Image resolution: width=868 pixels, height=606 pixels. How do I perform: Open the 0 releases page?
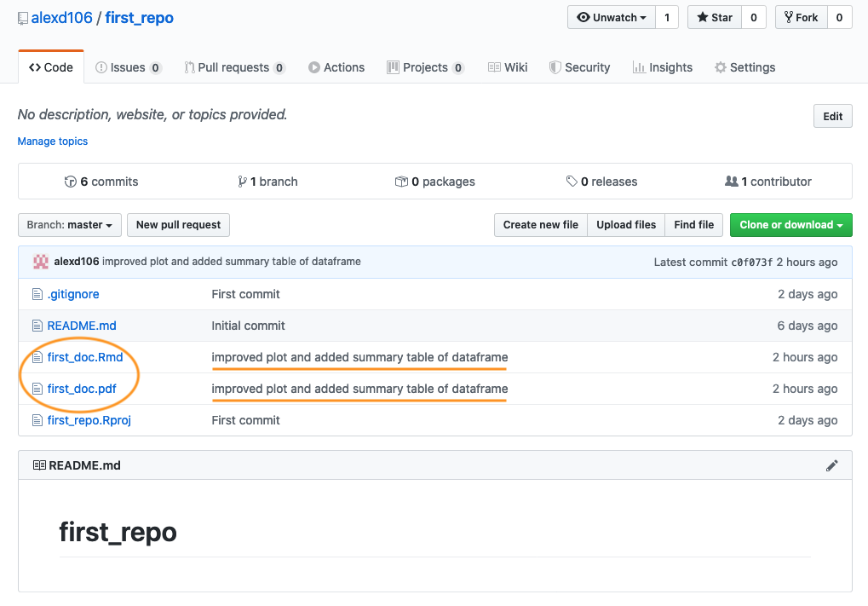click(x=601, y=182)
